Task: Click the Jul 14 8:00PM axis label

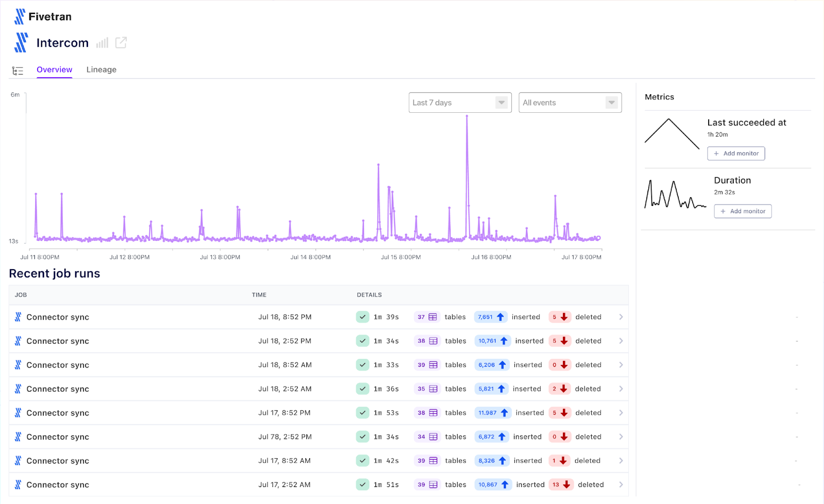Action: [x=311, y=257]
